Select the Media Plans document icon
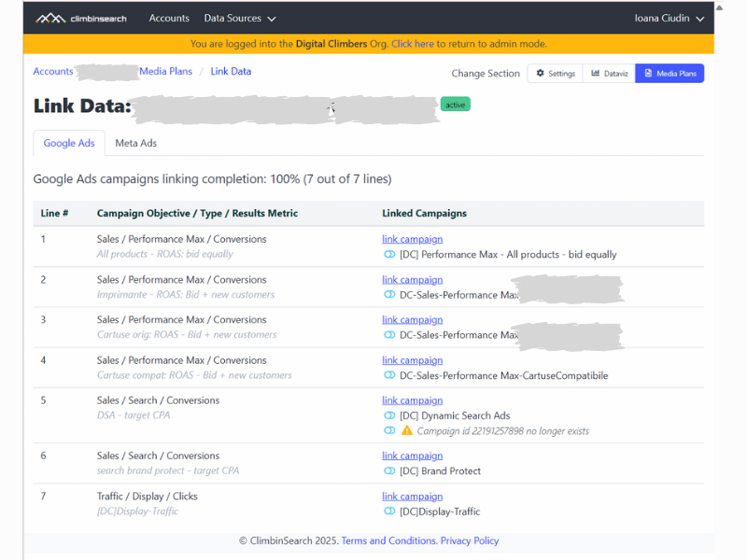This screenshot has width=747, height=560. (648, 74)
